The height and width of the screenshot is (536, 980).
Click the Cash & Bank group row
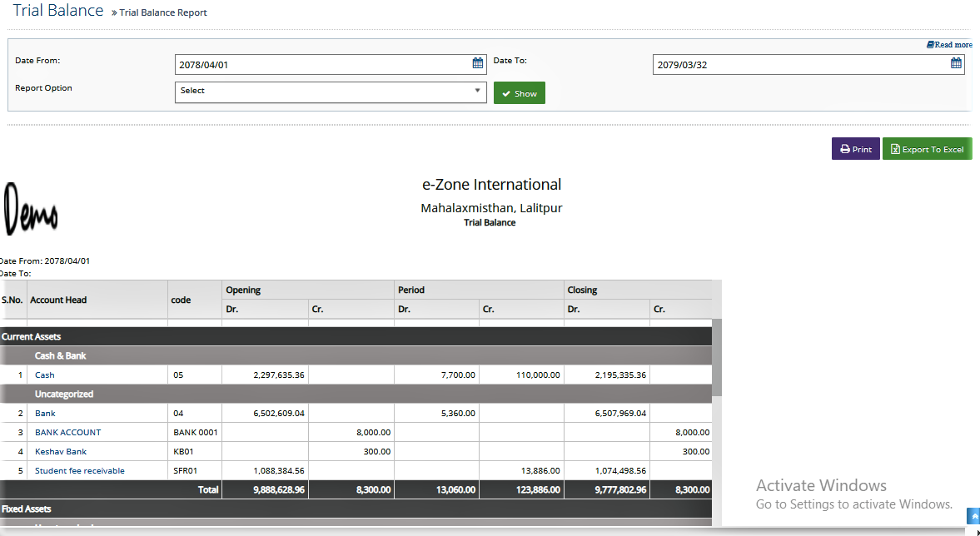click(x=356, y=355)
